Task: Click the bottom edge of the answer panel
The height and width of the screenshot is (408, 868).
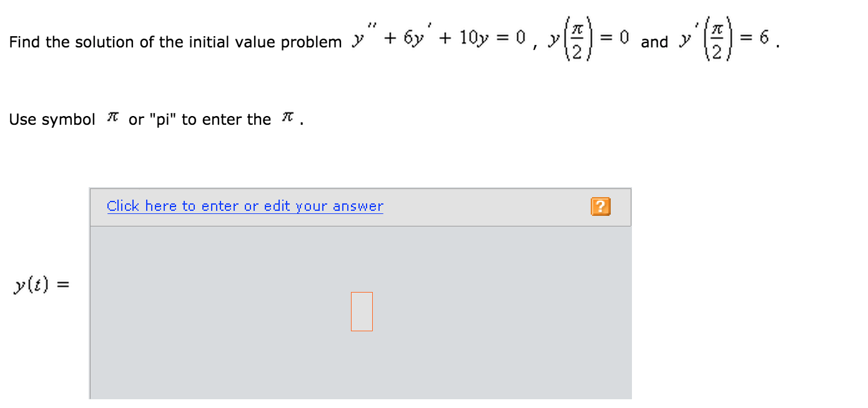Action: pos(361,394)
